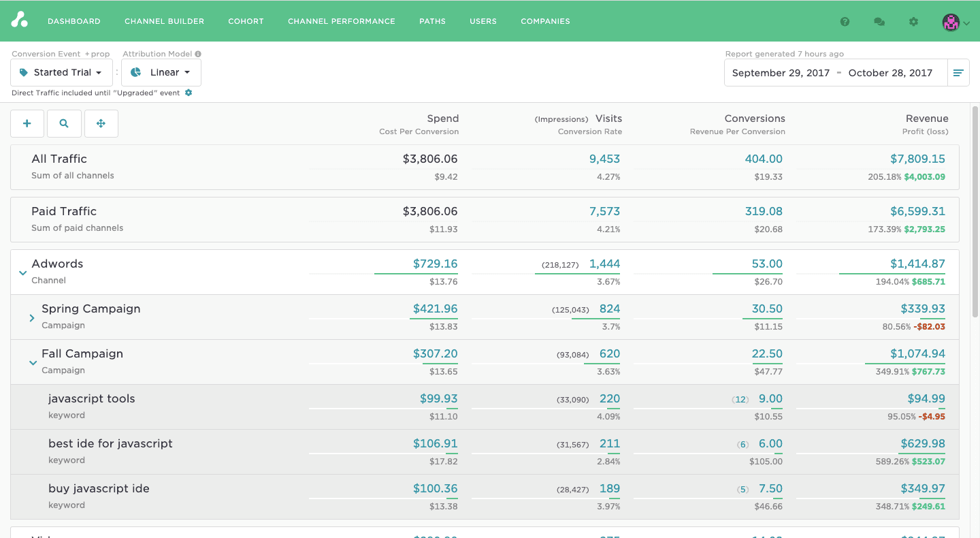This screenshot has width=980, height=538.
Task: Open chat messages icon in top bar
Action: point(879,21)
